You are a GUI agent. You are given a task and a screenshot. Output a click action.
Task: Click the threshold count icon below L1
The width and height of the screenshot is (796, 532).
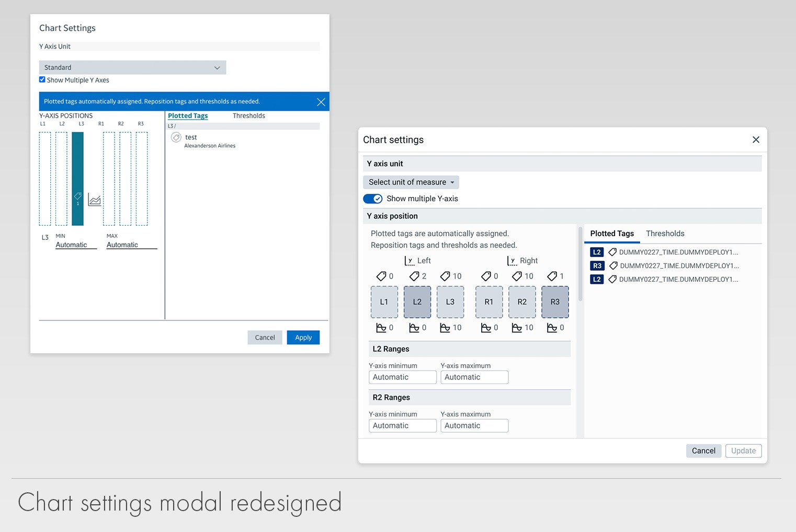[381, 328]
